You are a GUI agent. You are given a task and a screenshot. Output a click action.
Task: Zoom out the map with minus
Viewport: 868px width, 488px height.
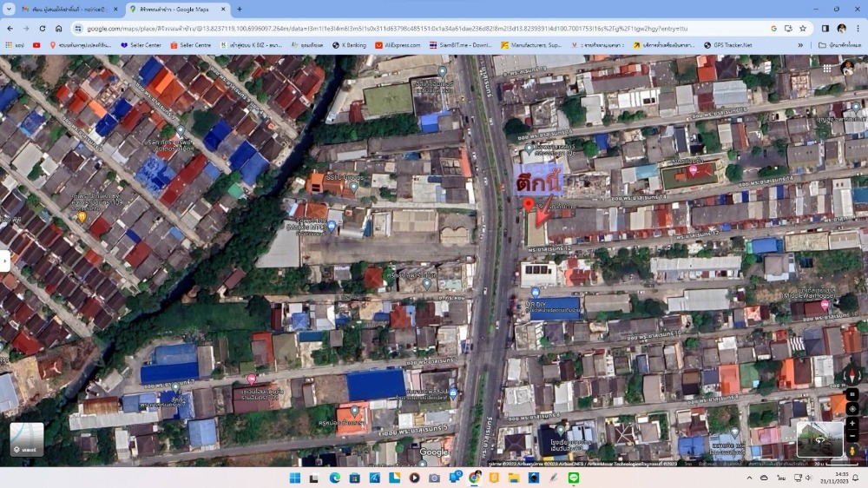coord(852,437)
